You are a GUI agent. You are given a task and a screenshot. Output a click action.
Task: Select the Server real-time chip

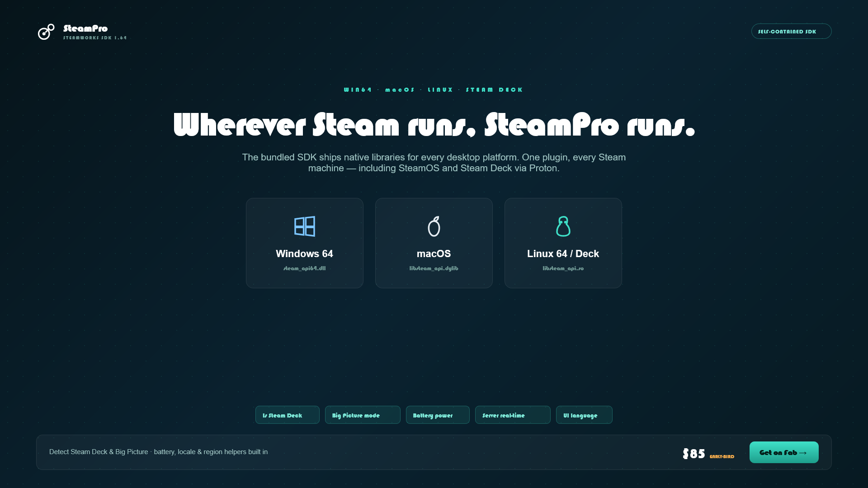click(x=513, y=415)
